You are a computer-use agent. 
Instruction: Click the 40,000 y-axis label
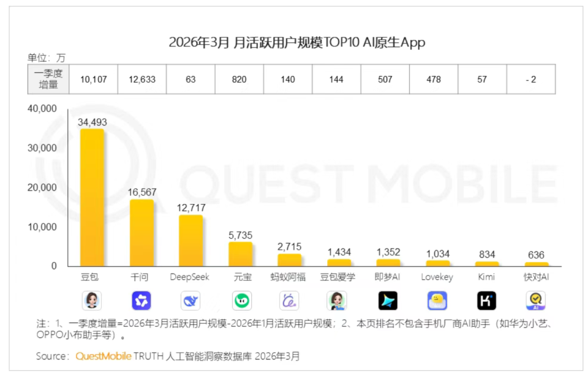[x=42, y=109]
